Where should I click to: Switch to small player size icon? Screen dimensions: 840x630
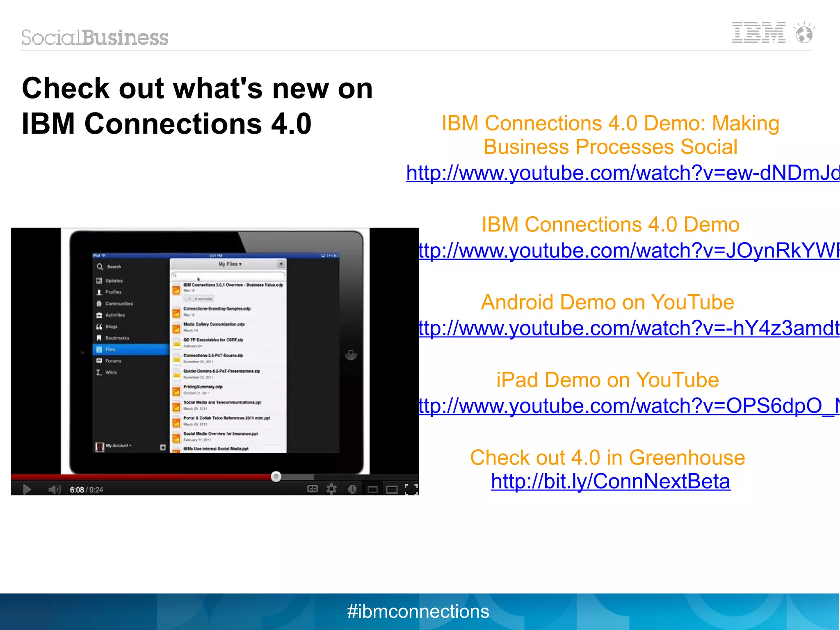pyautogui.click(x=372, y=490)
